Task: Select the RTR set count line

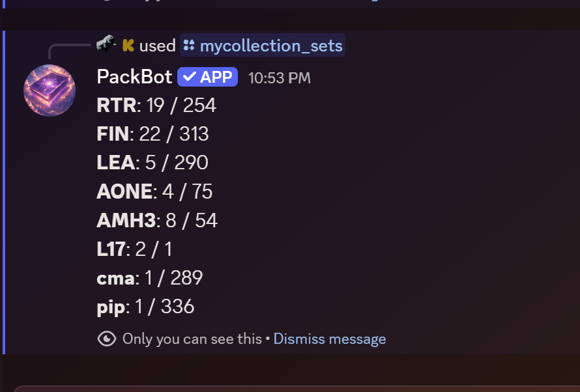Action: pos(156,105)
